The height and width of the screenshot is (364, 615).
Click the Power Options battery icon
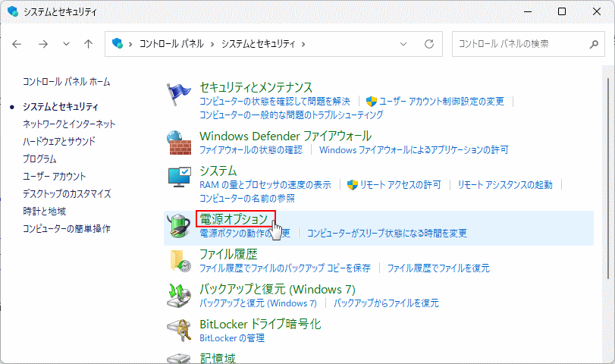pos(179,225)
